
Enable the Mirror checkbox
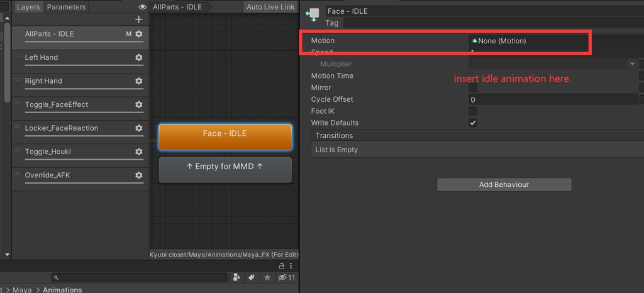click(473, 87)
